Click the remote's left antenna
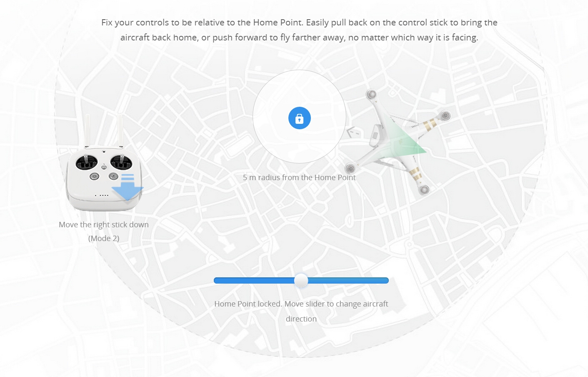This screenshot has width=588, height=377. tap(88, 129)
